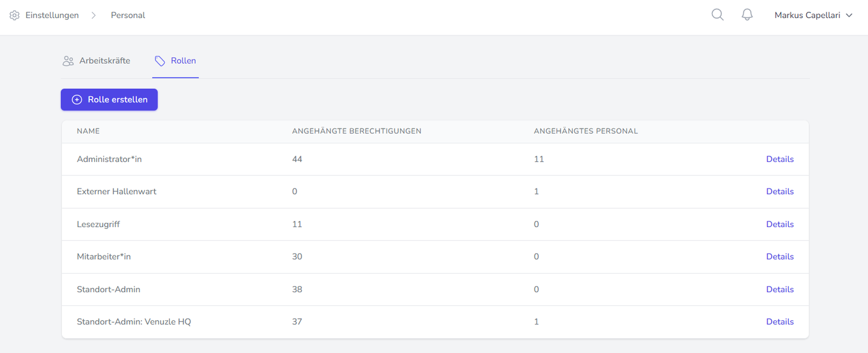The height and width of the screenshot is (353, 868).
Task: Click the people icon beside Arbeitskräfte
Action: [x=68, y=61]
